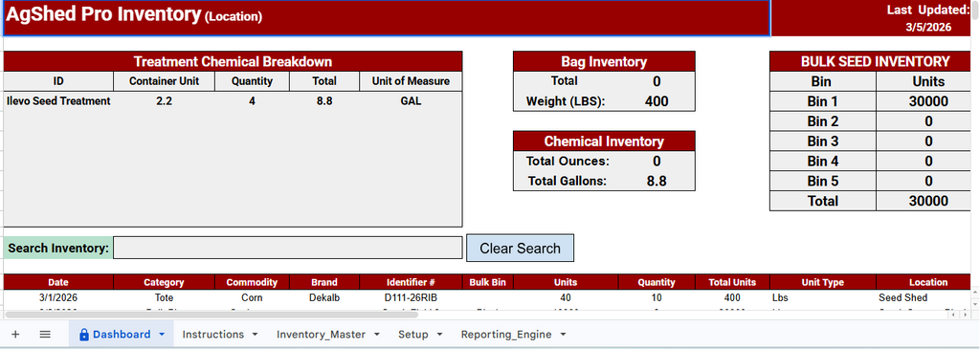Click the Search Inventory input box
The width and height of the screenshot is (980, 349).
(x=287, y=248)
